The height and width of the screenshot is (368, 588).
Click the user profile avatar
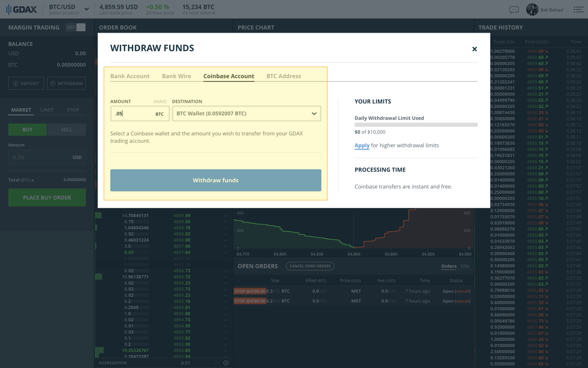coord(532,9)
